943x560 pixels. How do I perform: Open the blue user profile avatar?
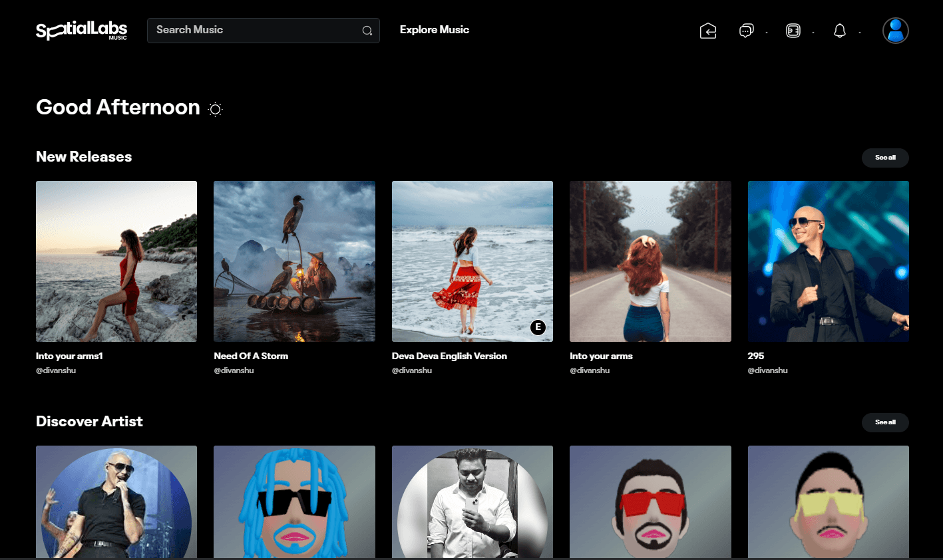pos(896,31)
